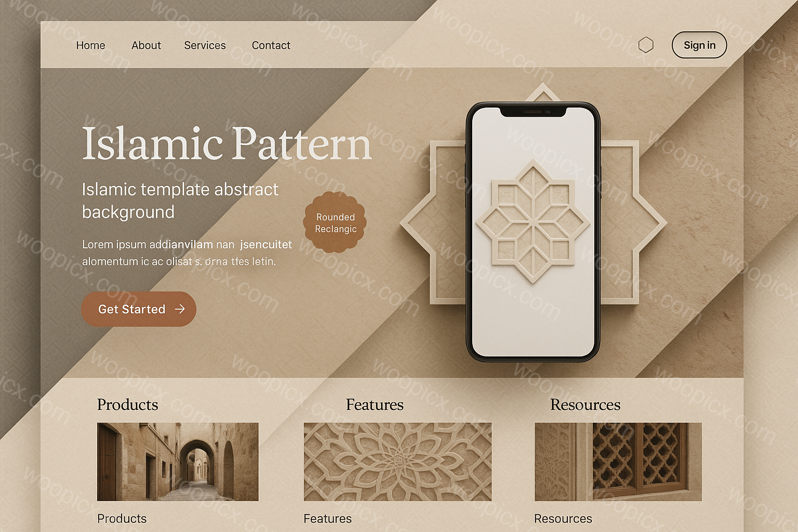
Task: Click the arrow icon in Get Started
Action: pos(180,309)
